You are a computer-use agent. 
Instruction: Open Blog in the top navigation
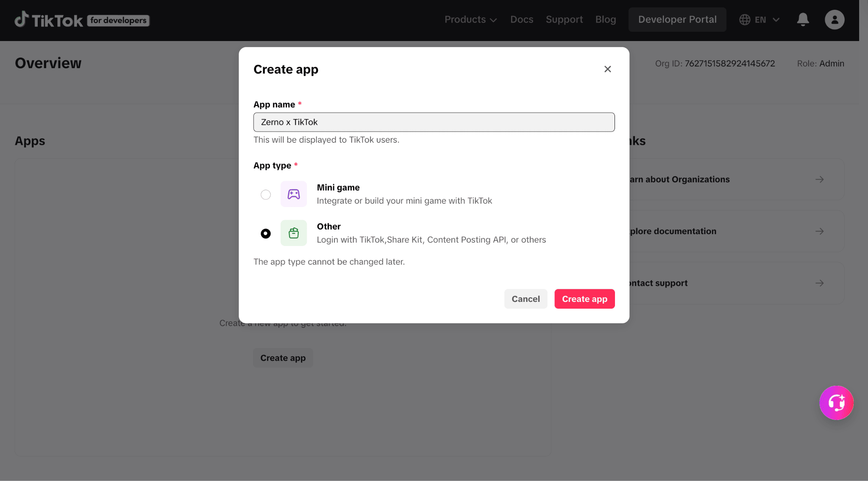pos(606,19)
